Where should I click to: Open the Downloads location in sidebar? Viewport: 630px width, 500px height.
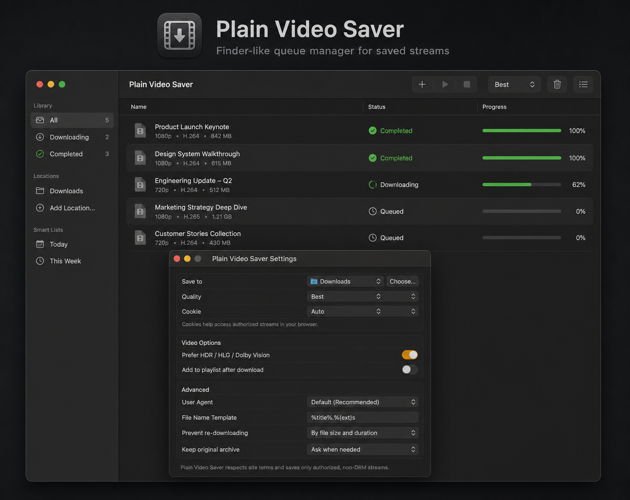pos(72,191)
